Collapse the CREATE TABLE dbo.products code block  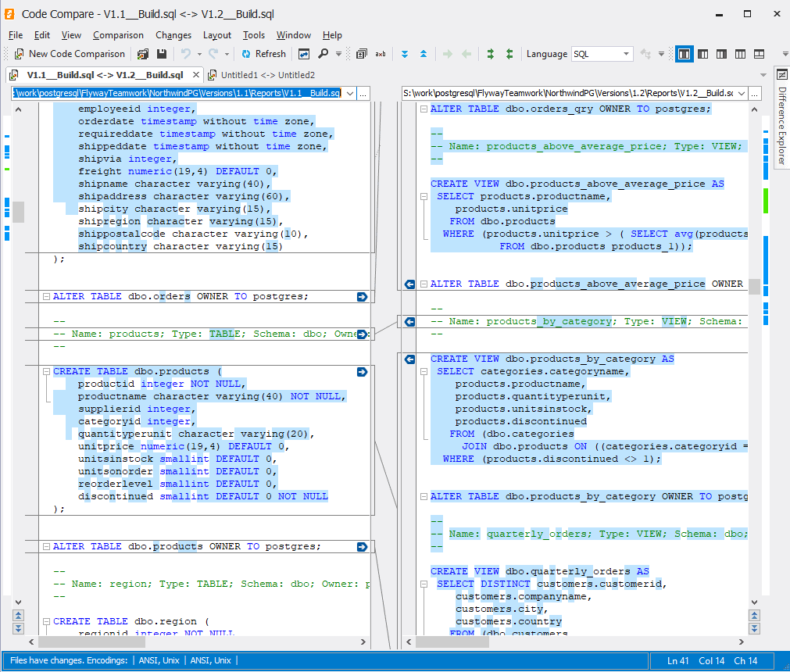pyautogui.click(x=46, y=372)
